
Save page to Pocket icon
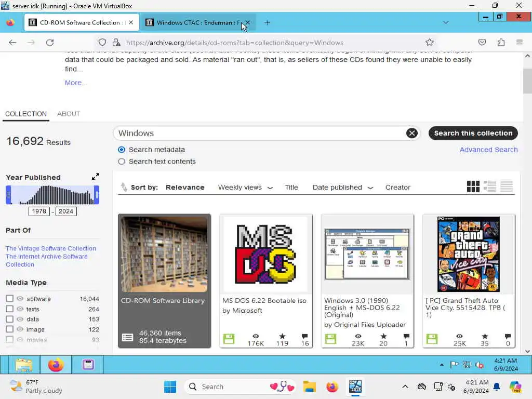pyautogui.click(x=482, y=43)
